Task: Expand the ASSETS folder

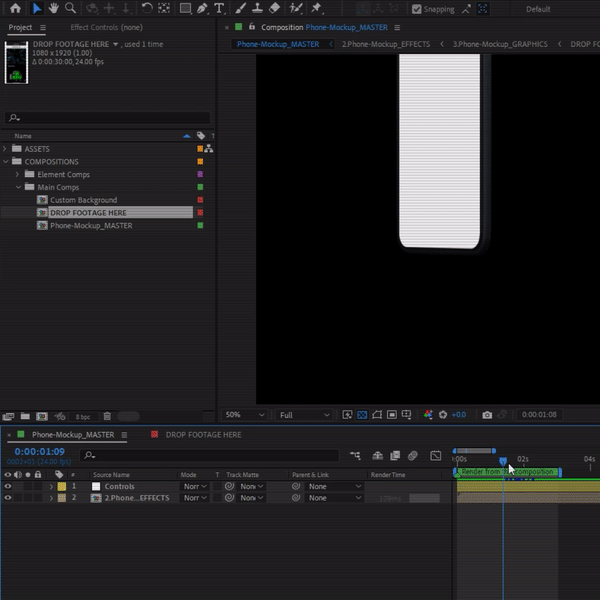Action: coord(5,149)
